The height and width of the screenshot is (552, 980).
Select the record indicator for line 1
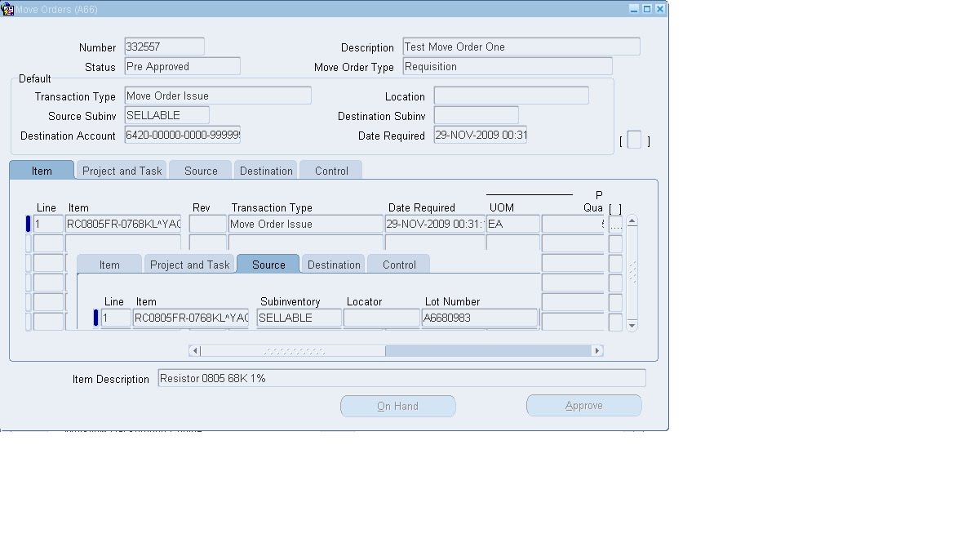(27, 223)
